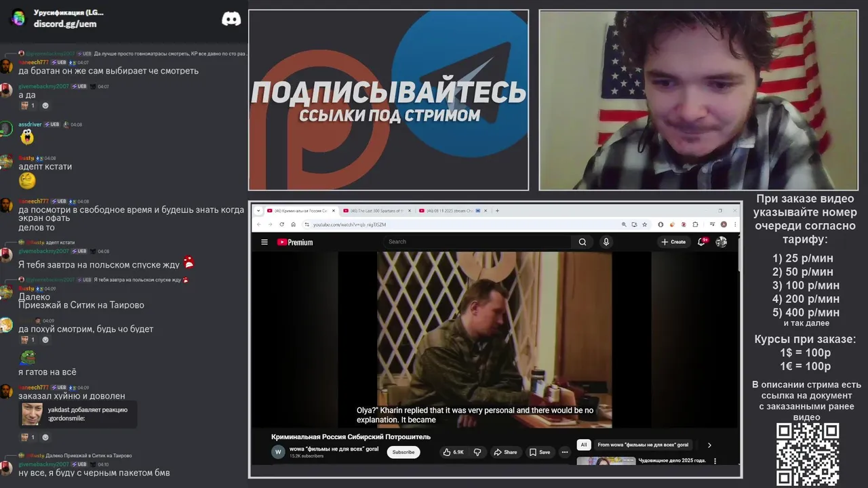Image resolution: width=868 pixels, height=488 pixels.
Task: Open wowa 'фильмы не для всех' channel
Action: point(334,449)
